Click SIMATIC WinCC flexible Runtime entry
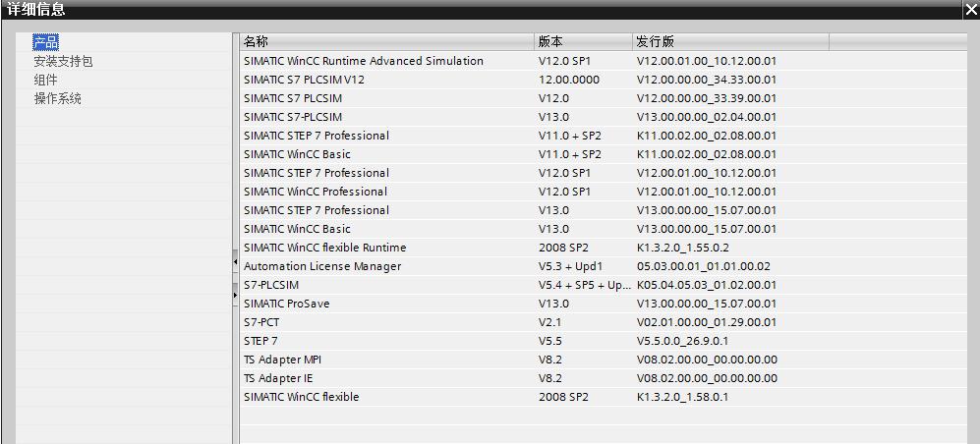This screenshot has height=444, width=980. [x=325, y=248]
